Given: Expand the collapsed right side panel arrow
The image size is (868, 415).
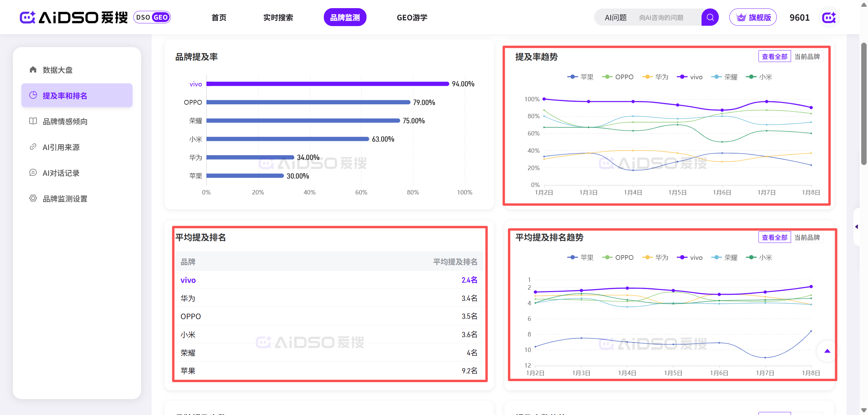Looking at the screenshot, I should pyautogui.click(x=856, y=227).
